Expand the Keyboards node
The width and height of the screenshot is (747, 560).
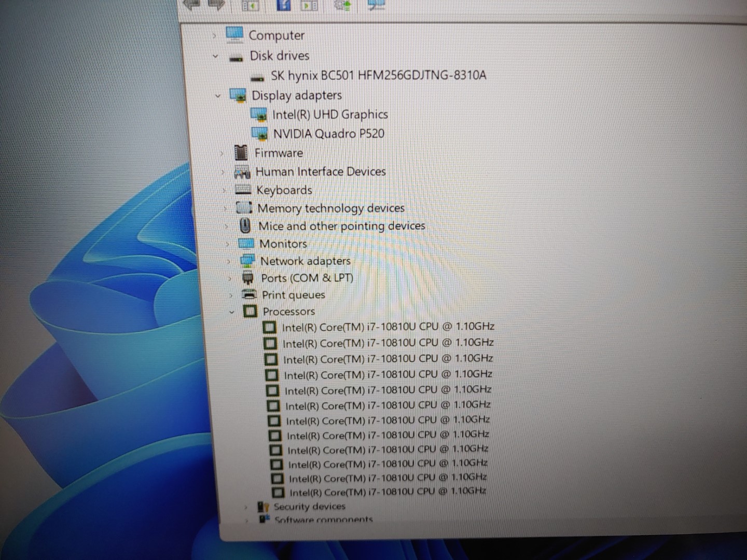click(224, 190)
